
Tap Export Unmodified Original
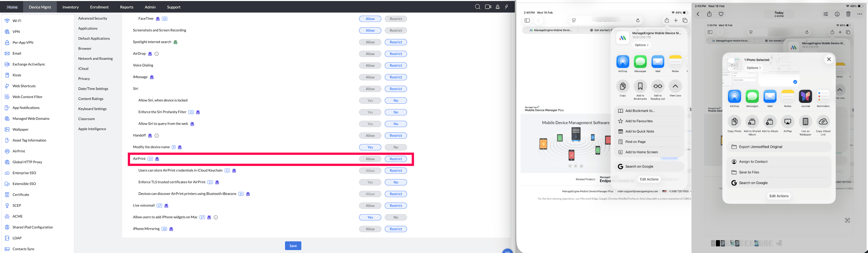[779, 147]
